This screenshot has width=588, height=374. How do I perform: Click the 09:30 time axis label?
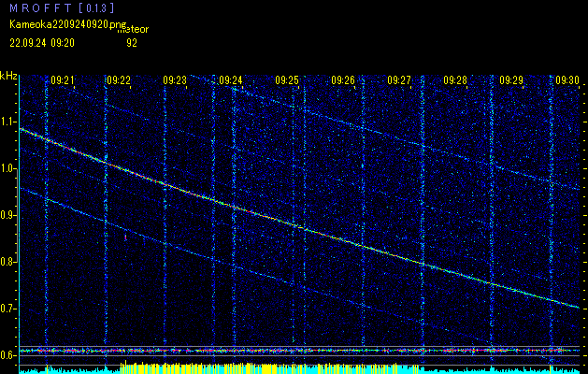(567, 80)
